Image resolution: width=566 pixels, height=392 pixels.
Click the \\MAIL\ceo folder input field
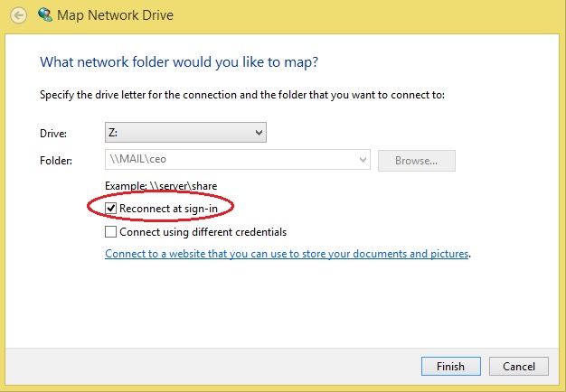tap(238, 159)
